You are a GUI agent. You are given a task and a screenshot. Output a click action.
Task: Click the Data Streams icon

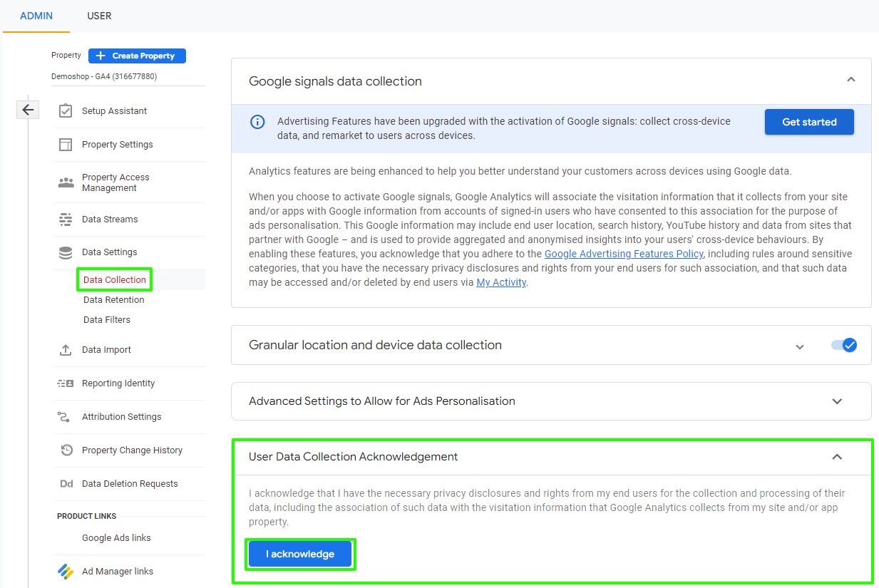[x=66, y=220]
